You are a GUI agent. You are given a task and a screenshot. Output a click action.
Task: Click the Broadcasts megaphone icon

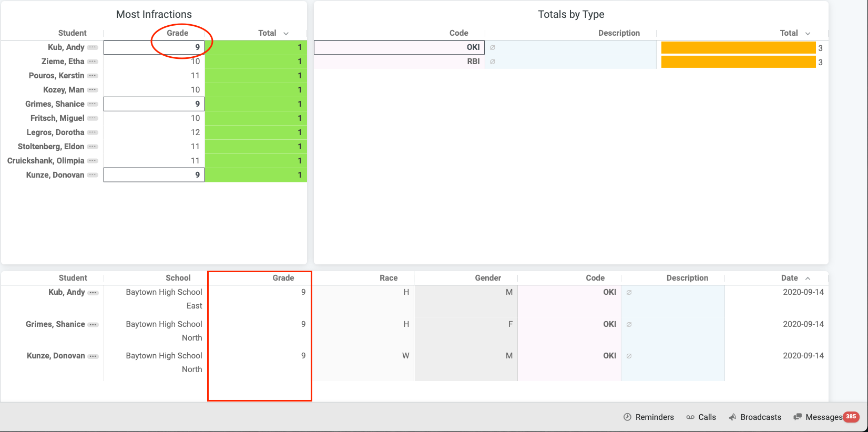coord(732,417)
